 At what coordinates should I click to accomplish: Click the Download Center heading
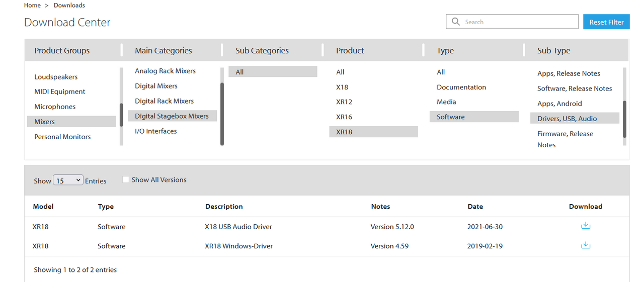click(67, 22)
